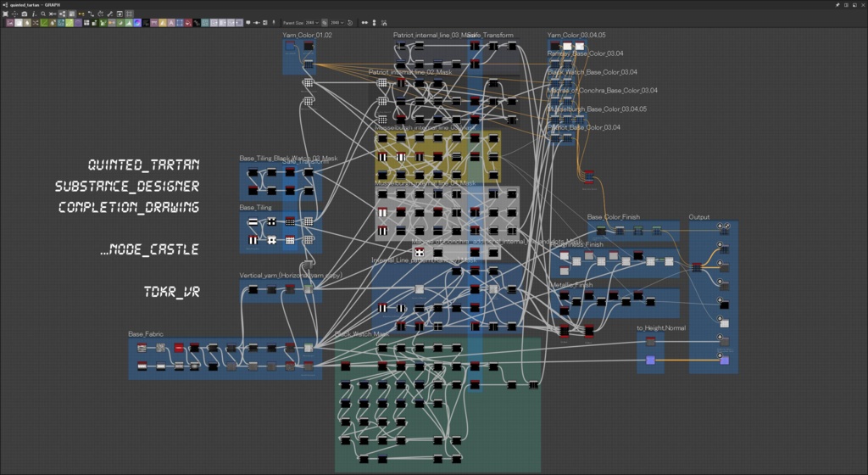Click the Black_Watch_Base_Color_03.04 frame title
Viewport: 868px width, 475px height.
pos(592,72)
